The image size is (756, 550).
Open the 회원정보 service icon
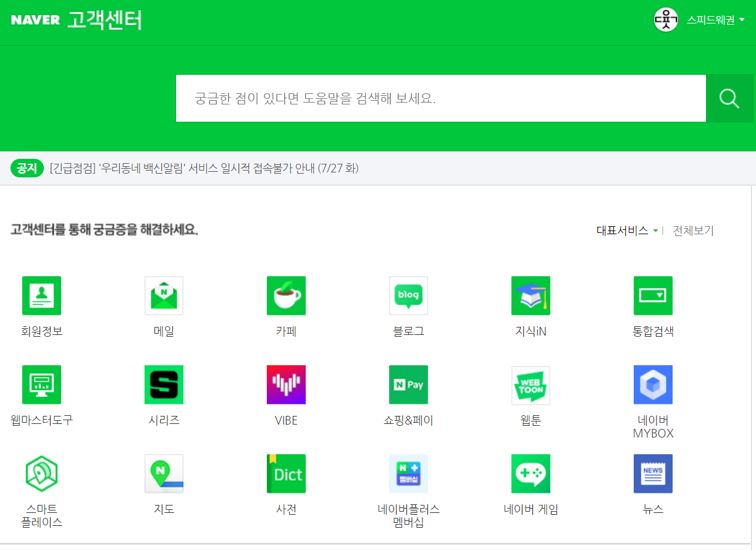[x=41, y=295]
